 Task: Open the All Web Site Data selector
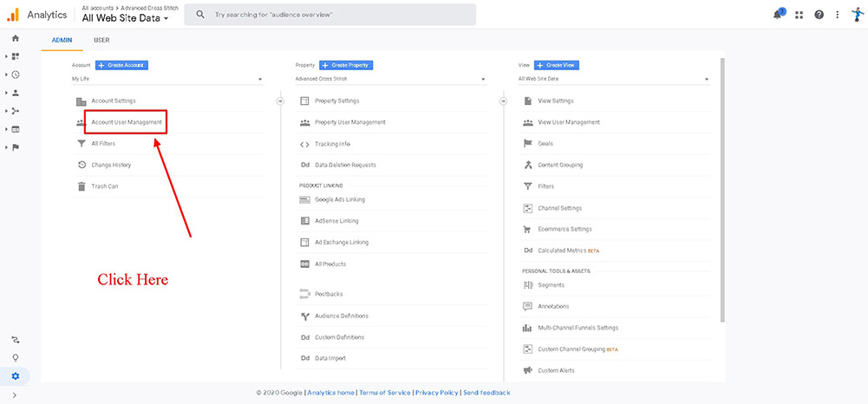125,18
